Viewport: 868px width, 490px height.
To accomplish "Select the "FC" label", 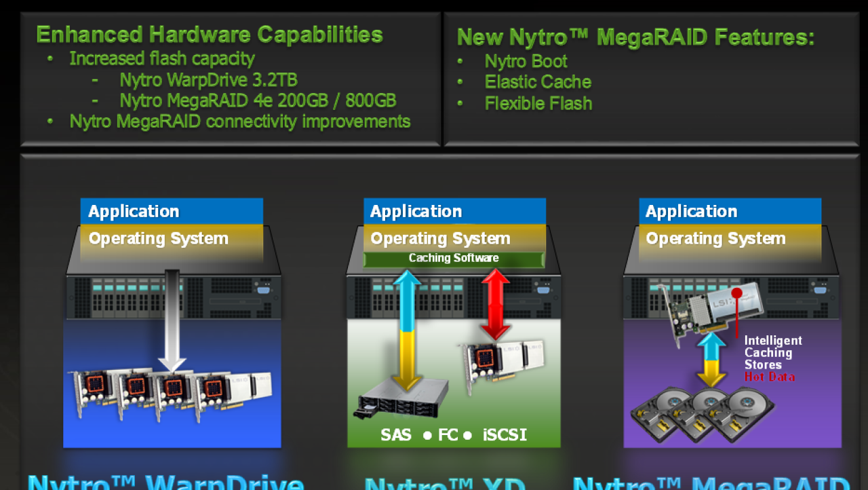I will coord(448,434).
